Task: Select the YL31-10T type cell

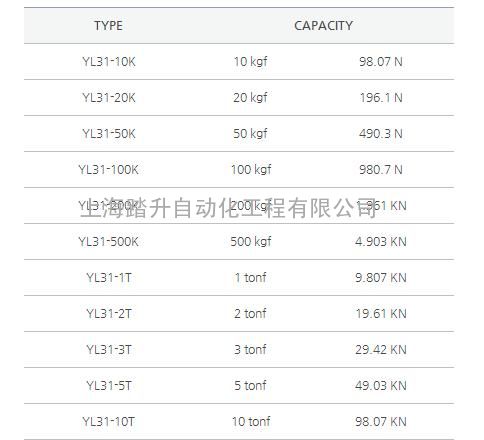Action: (108, 422)
